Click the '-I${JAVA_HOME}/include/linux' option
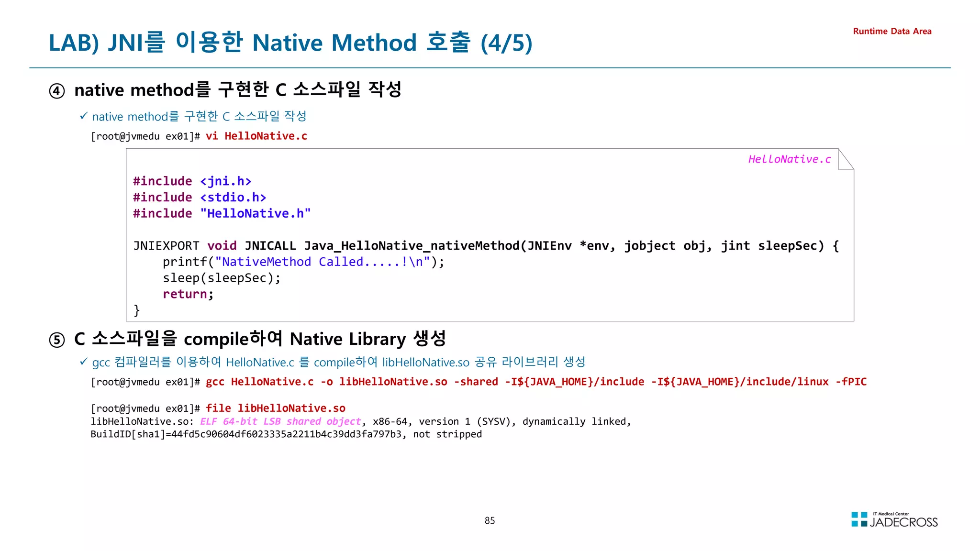The height and width of the screenshot is (551, 980). click(740, 382)
